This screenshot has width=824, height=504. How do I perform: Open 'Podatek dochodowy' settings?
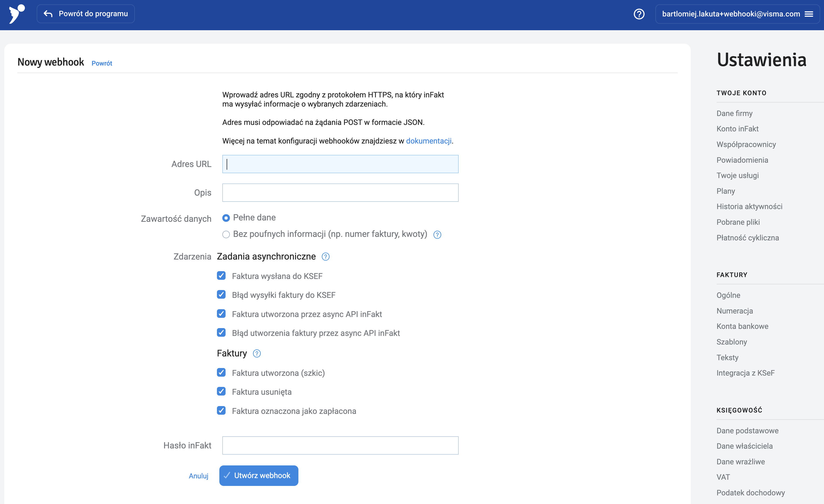pyautogui.click(x=750, y=493)
